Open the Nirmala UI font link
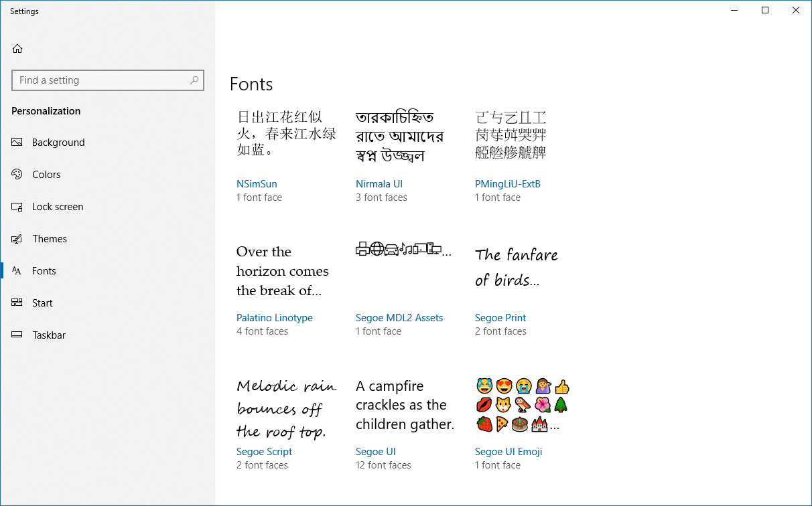The height and width of the screenshot is (506, 812). [379, 184]
